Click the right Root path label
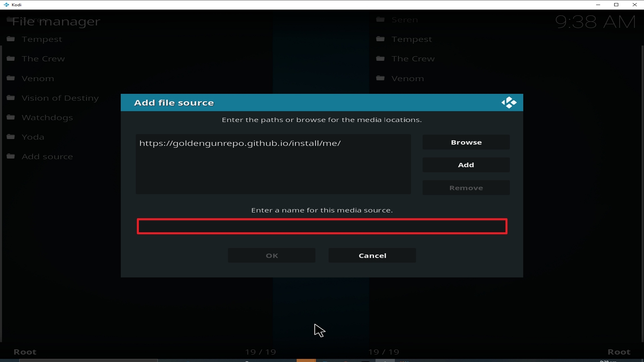644x362 pixels. pos(619,352)
